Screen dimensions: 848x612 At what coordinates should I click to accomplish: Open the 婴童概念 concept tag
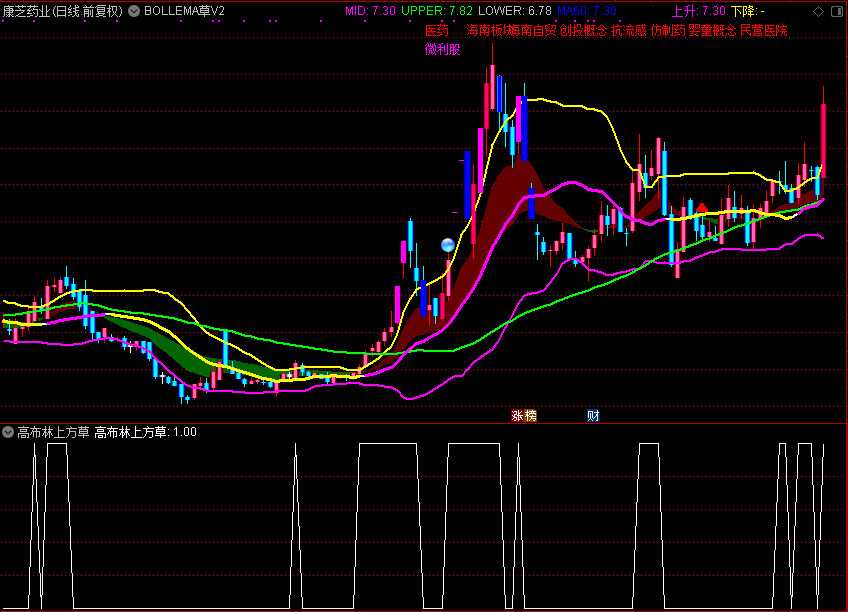tap(712, 30)
